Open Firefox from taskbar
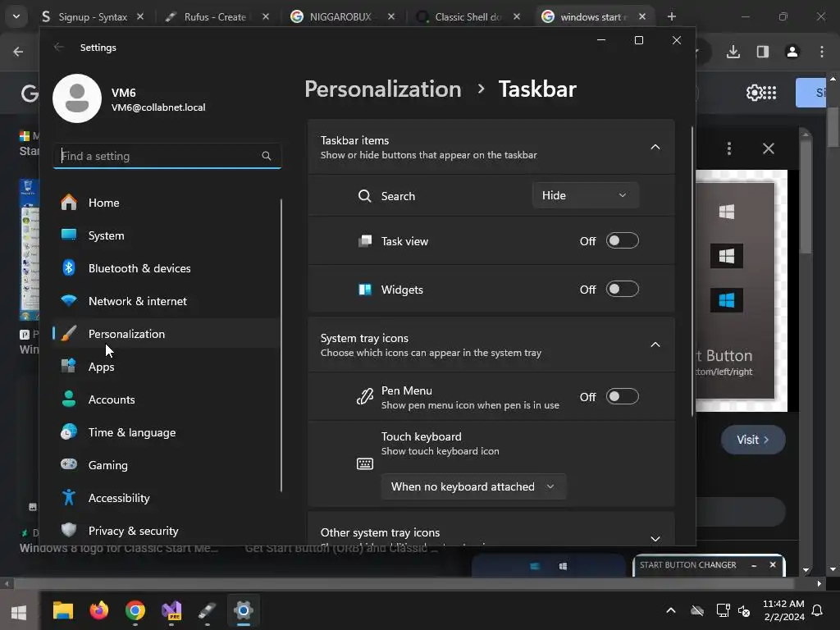This screenshot has width=840, height=630. 99,610
